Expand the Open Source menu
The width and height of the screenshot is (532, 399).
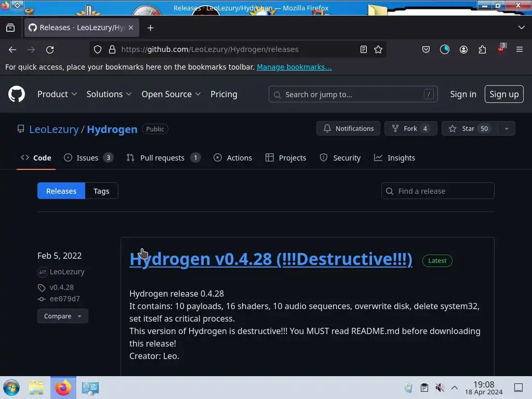point(171,94)
